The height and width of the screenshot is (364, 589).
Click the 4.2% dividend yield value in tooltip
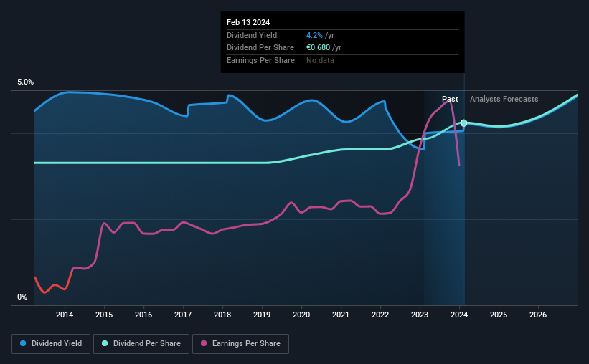point(314,35)
